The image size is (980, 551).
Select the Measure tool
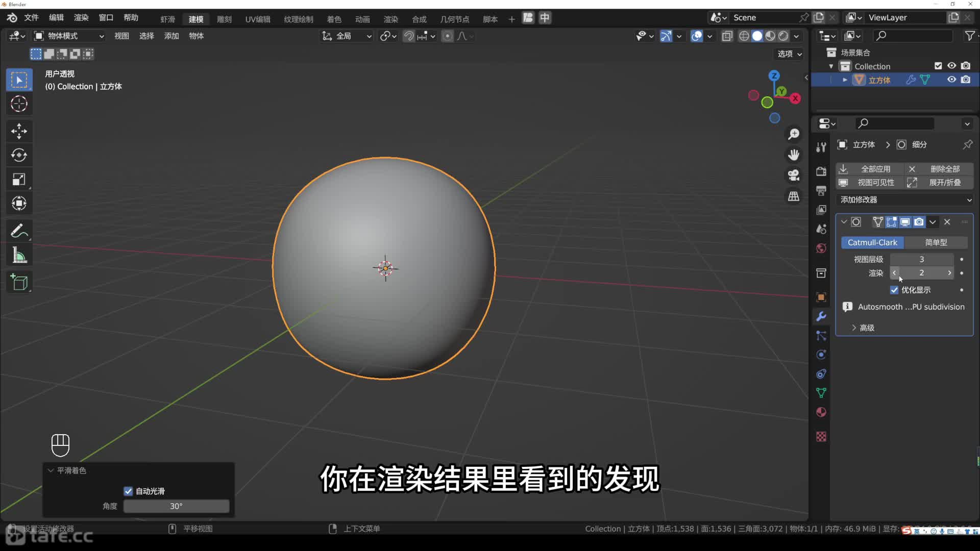(19, 255)
